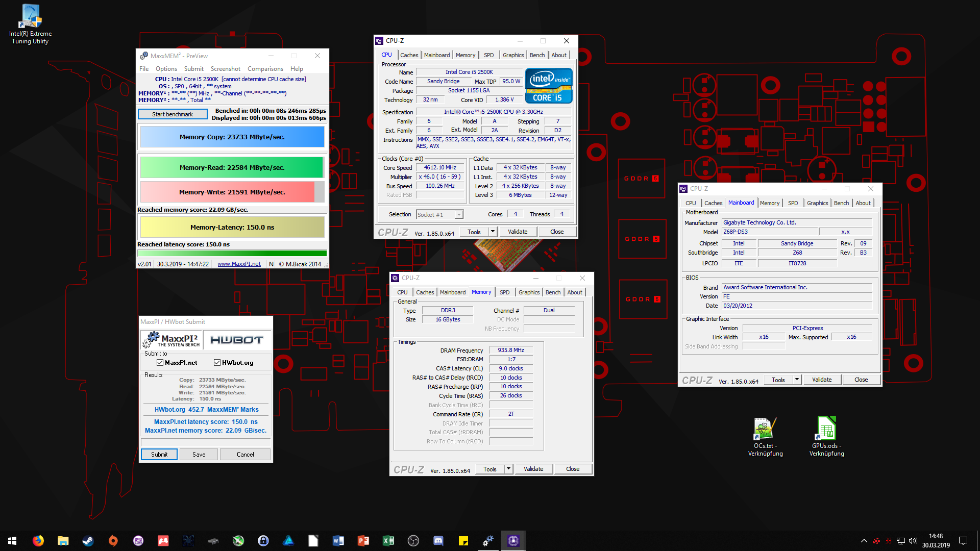Open the File menu in MaxxMEM²
Screen dimensions: 980x551
click(x=144, y=69)
